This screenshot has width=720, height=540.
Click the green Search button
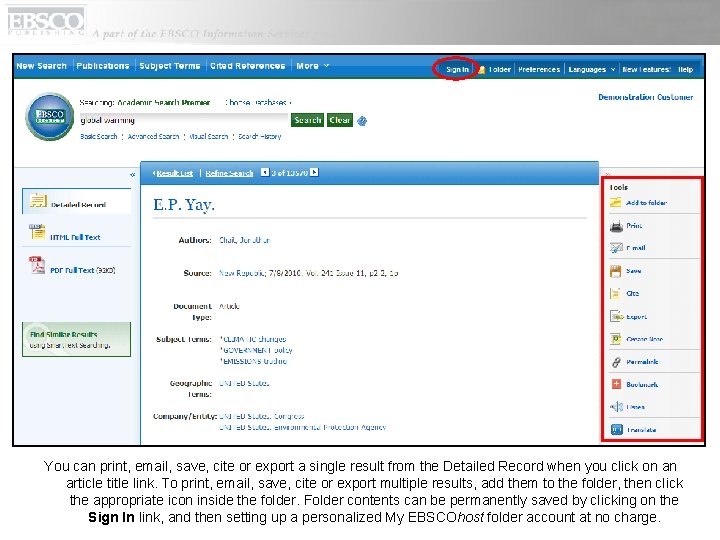(x=307, y=120)
